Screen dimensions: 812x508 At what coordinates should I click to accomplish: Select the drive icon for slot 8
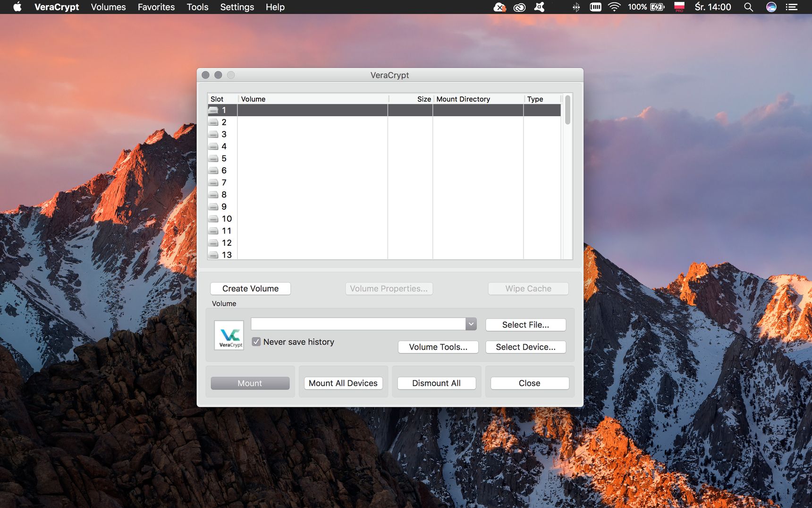coord(213,195)
